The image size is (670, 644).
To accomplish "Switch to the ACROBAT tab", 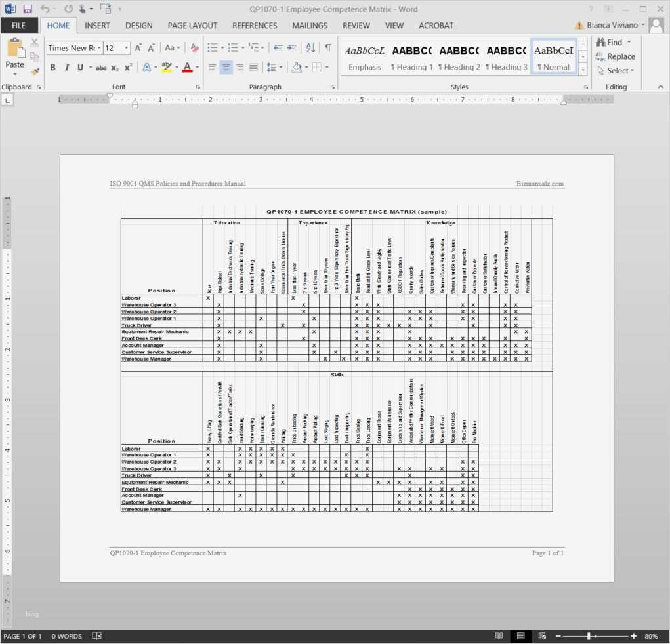I will tap(436, 26).
